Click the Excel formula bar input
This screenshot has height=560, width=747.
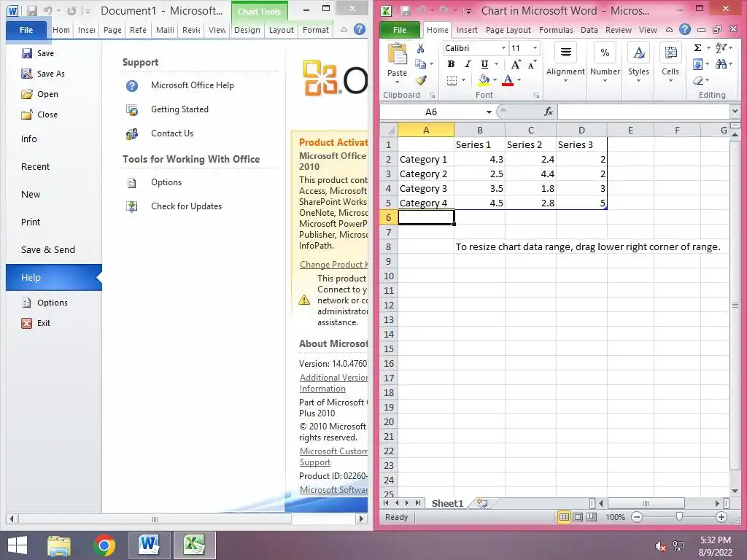[x=643, y=112]
